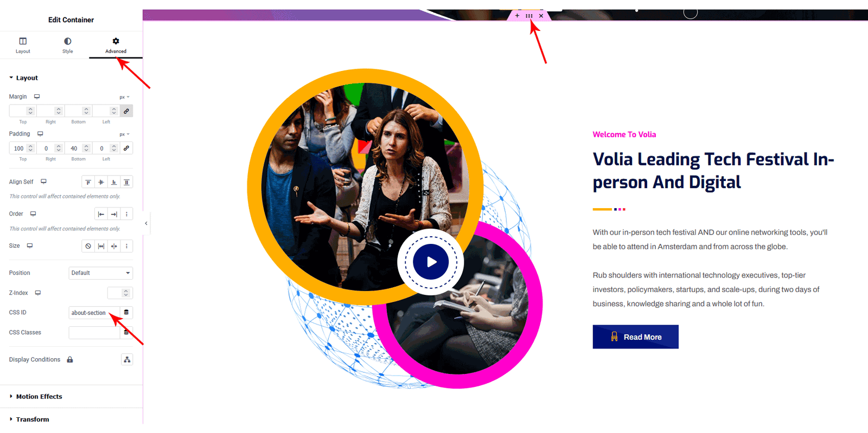Image resolution: width=868 pixels, height=433 pixels.
Task: Click the Read More button
Action: 635,337
